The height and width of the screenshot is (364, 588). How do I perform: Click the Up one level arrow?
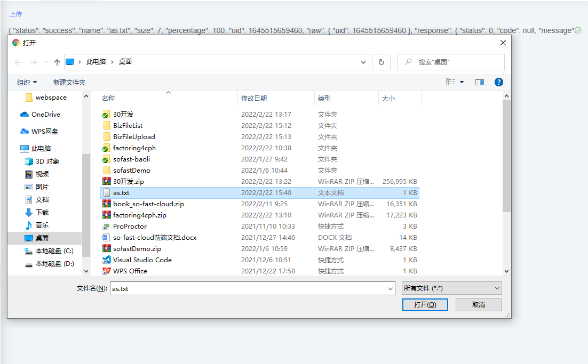pos(57,62)
